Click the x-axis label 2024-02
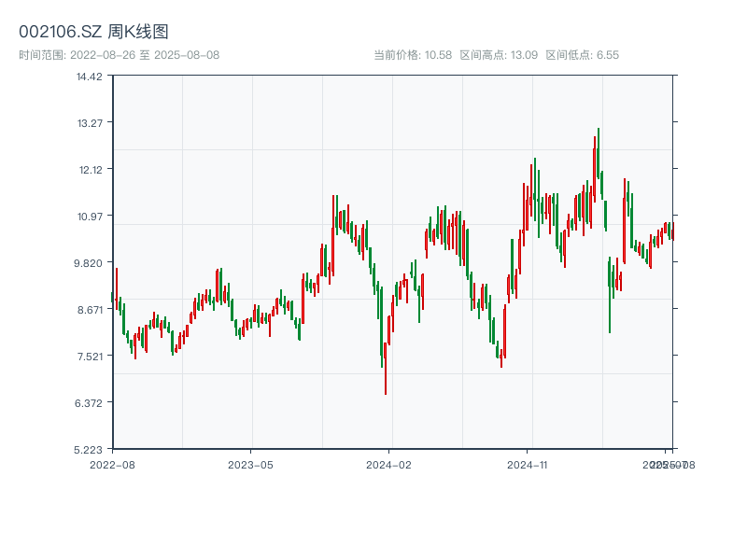The height and width of the screenshot is (560, 747). (x=388, y=465)
